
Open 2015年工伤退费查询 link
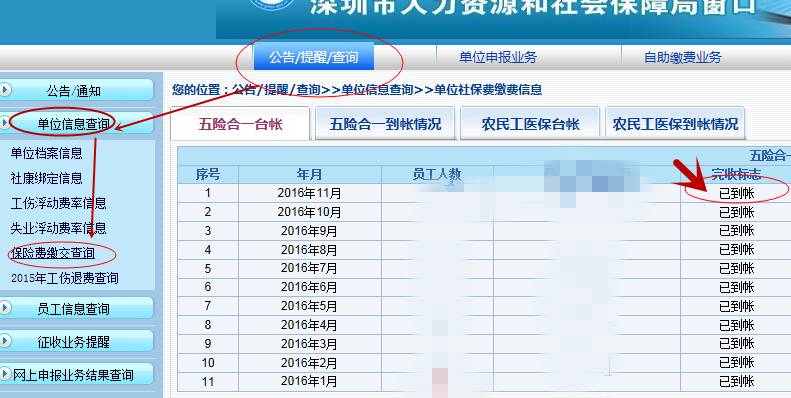point(65,278)
